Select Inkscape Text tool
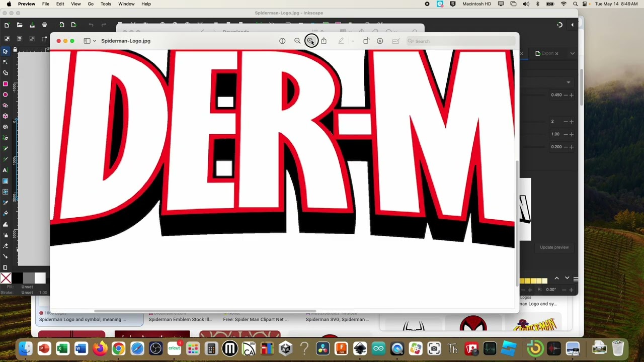Screen dimensions: 644x362 (6, 170)
